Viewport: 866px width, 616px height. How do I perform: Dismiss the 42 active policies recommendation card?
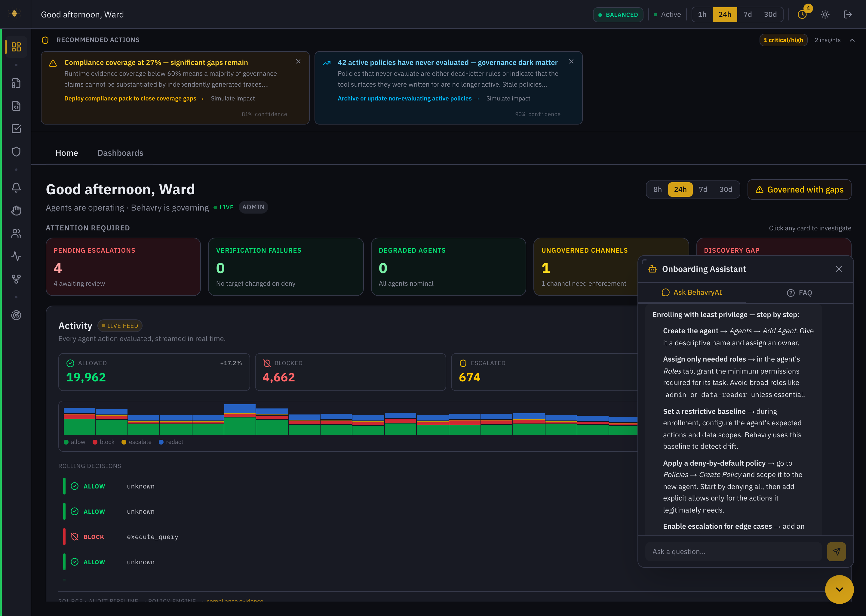point(571,61)
